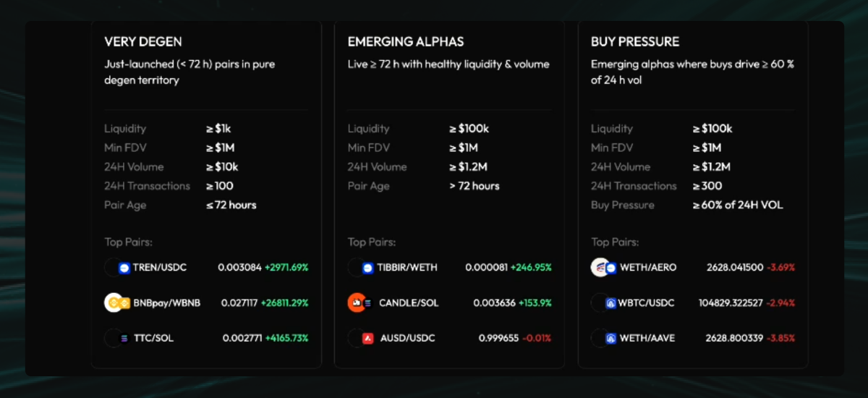Click the WBTC/USDC token icon
Image resolution: width=868 pixels, height=398 pixels.
coord(603,302)
